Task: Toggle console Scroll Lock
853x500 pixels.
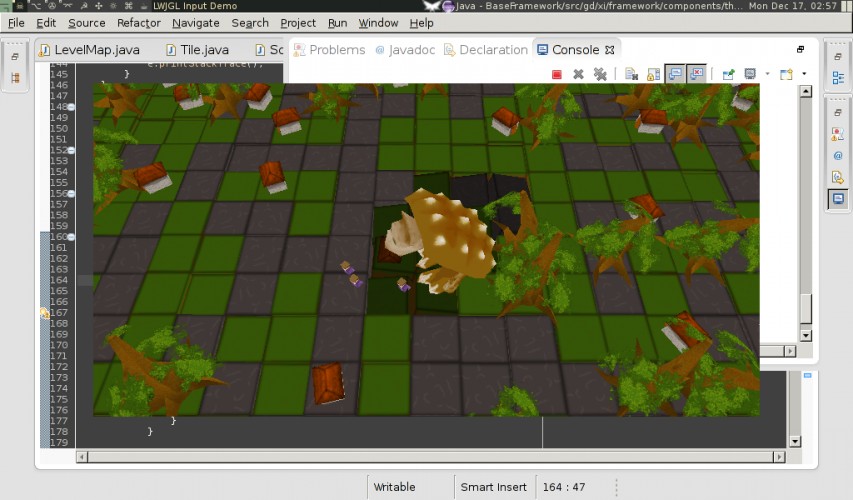Action: click(x=653, y=75)
